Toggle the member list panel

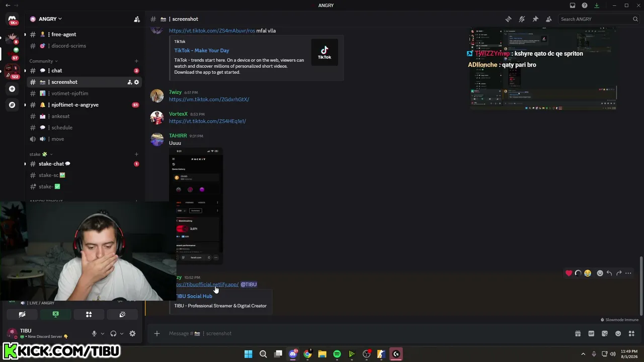pos(549,19)
